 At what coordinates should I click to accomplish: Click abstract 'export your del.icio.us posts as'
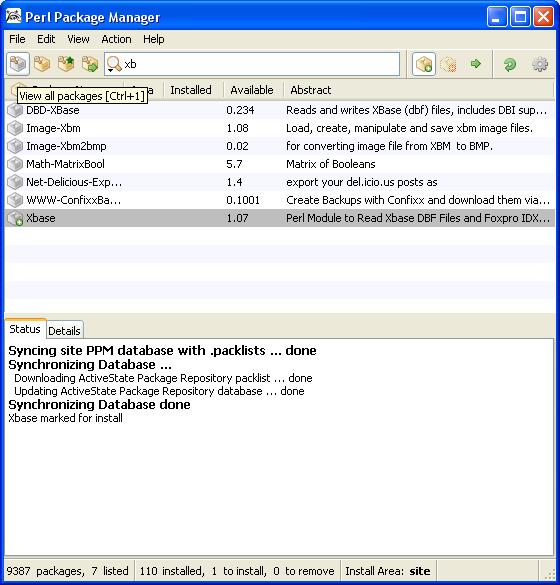click(362, 182)
